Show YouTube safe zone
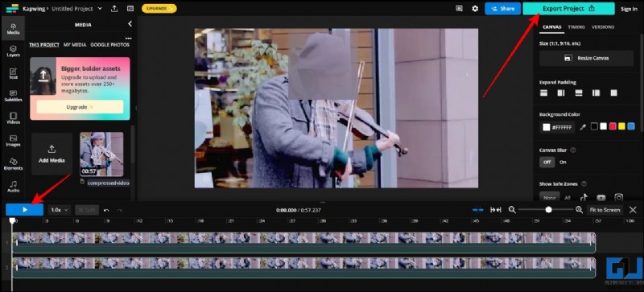Screen dimensions: 644x292 click(601, 198)
